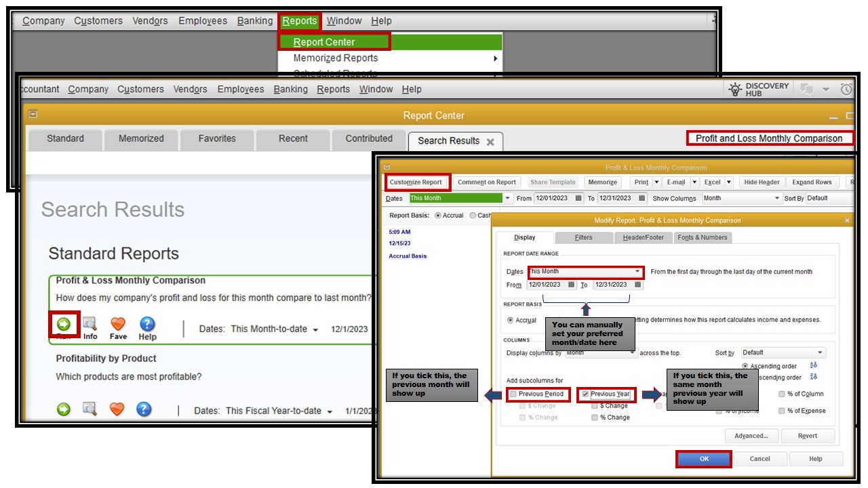Click the clock reminder icon in the toolbar
Viewport: 868px width, 488px height.
pyautogui.click(x=846, y=89)
